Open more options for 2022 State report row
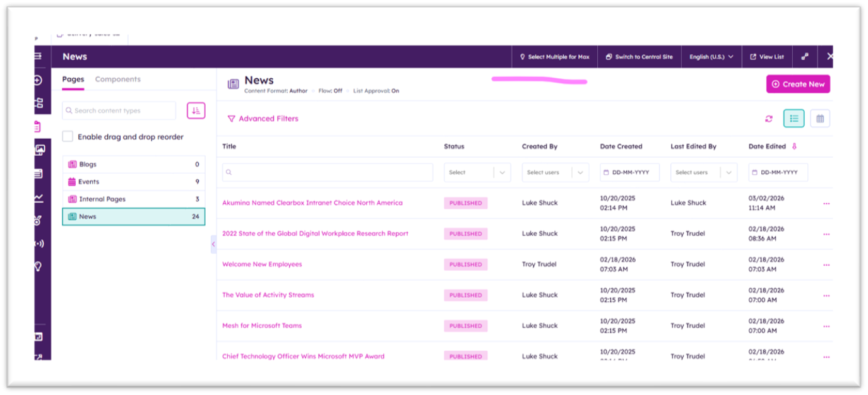 pos(826,234)
